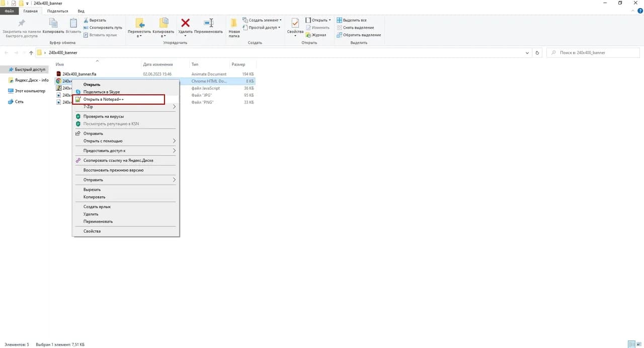Switch to the Вид tab
The width and height of the screenshot is (644, 348).
tap(81, 11)
